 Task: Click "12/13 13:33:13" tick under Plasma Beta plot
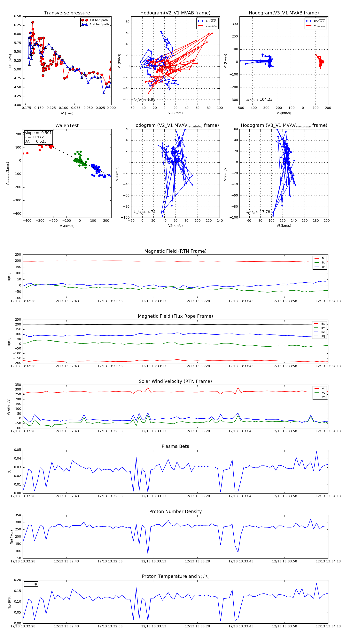154,496
